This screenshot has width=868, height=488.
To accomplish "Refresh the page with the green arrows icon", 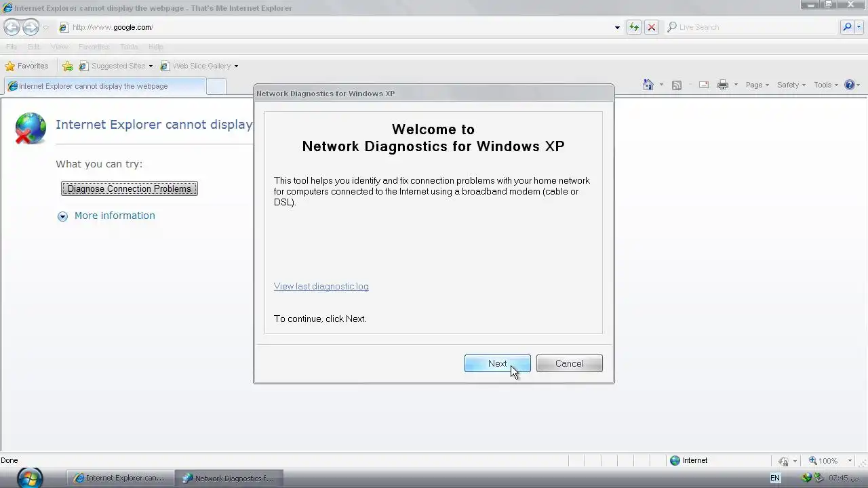I will [x=633, y=27].
